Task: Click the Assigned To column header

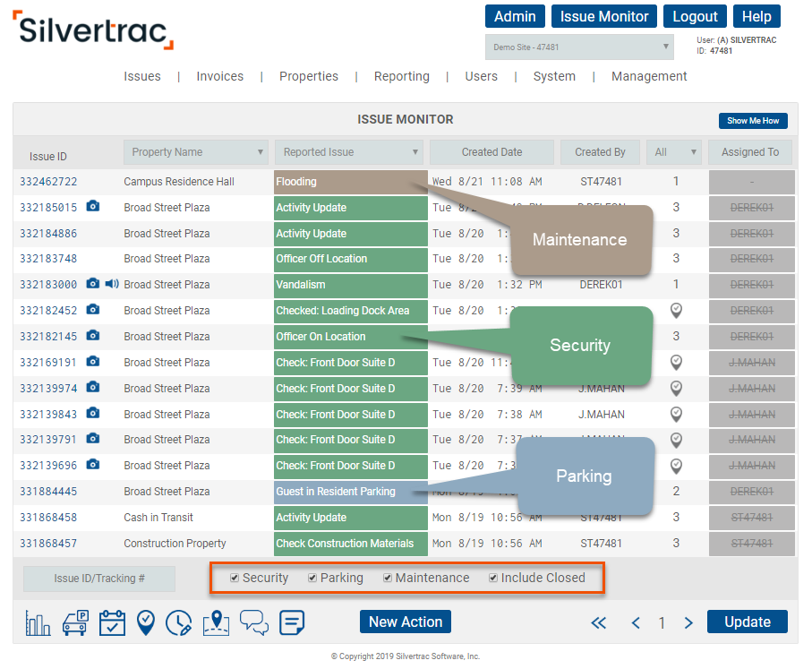Action: click(x=750, y=152)
